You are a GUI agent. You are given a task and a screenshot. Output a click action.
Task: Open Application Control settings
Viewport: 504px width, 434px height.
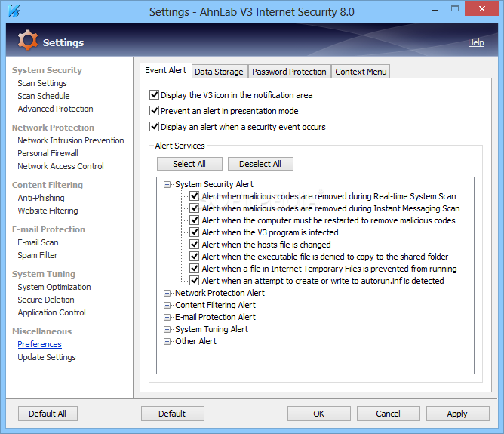point(52,312)
